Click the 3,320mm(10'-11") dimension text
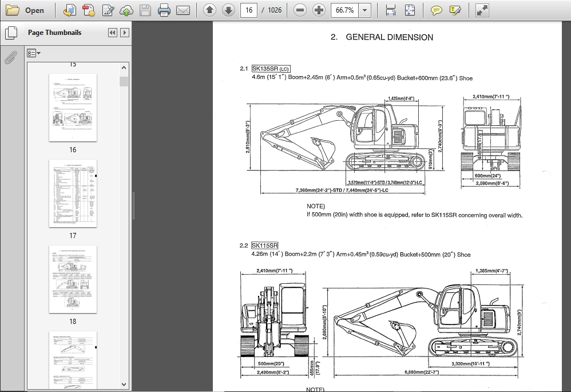Screen dimensions: 571x392 coord(470,363)
